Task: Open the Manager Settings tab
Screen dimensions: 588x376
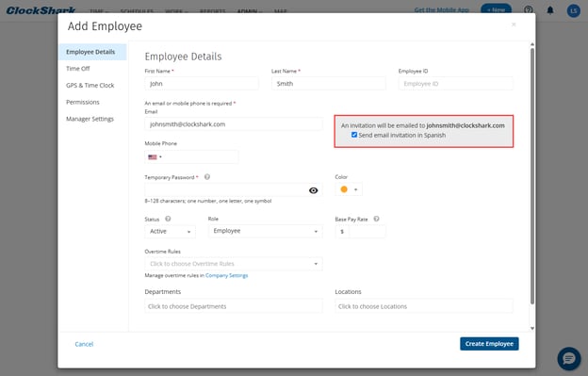Action: 90,119
